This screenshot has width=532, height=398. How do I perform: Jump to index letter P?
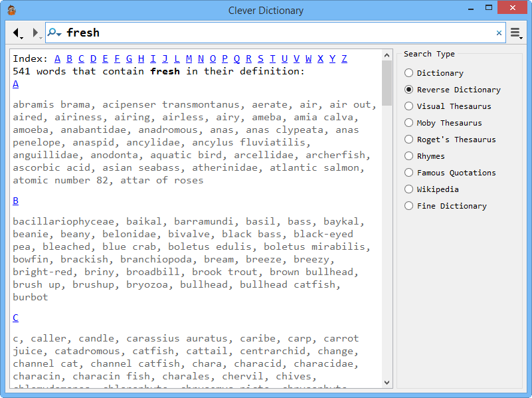224,58
